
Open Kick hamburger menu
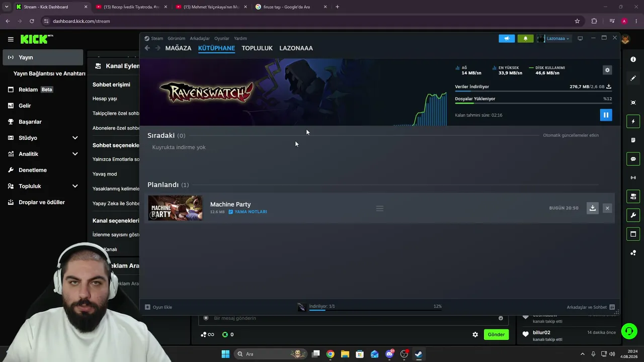(x=11, y=39)
